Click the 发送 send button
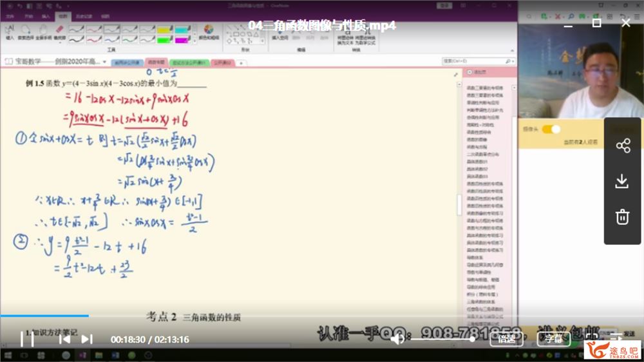 pos(629,334)
